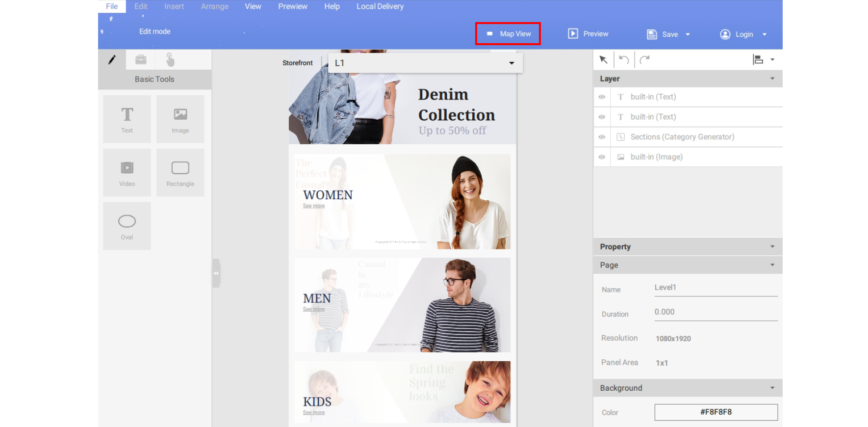Click the Preview button with play icon

[x=588, y=34]
